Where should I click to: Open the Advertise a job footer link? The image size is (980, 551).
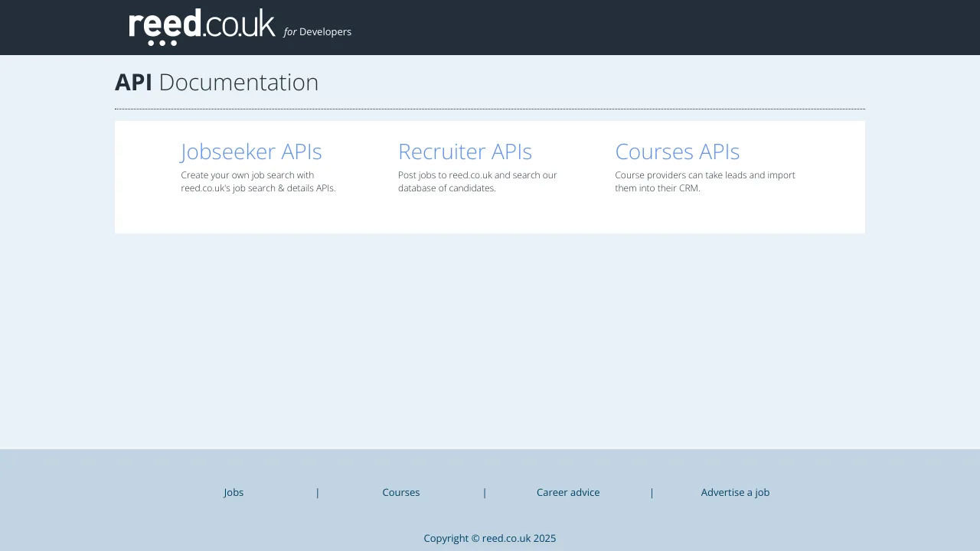(735, 492)
